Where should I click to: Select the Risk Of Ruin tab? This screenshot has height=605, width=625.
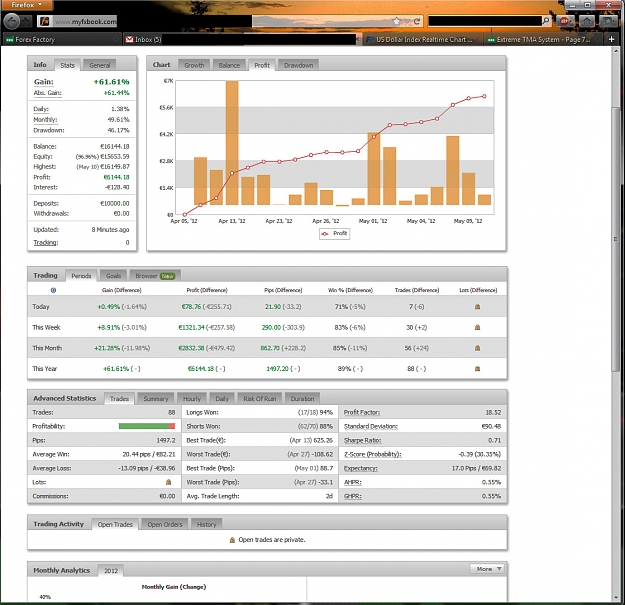pos(259,398)
